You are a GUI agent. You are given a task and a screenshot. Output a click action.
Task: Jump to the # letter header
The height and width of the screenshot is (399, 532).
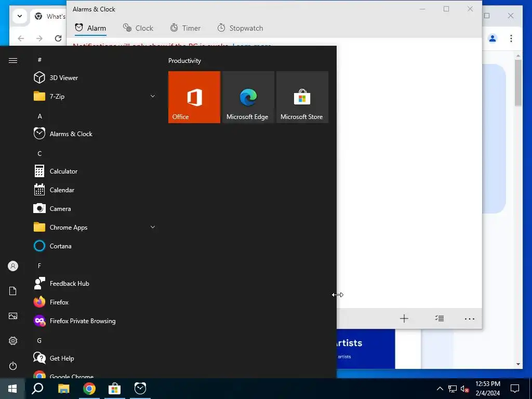(x=39, y=60)
